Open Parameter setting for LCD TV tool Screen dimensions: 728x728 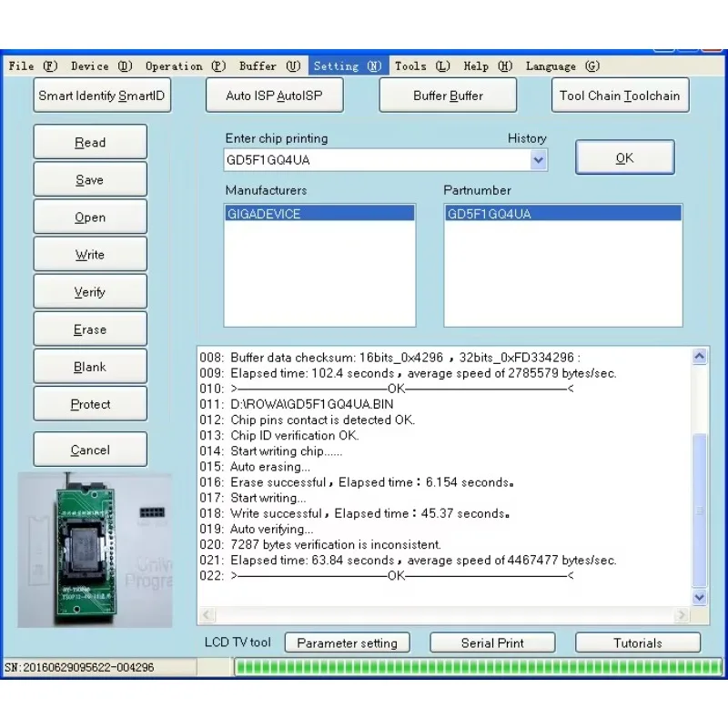click(x=348, y=643)
